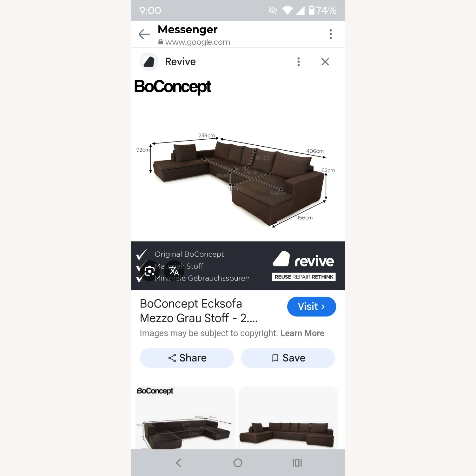Tap the back arrow beside Messenger title
Image resolution: width=476 pixels, height=476 pixels.
click(x=144, y=34)
